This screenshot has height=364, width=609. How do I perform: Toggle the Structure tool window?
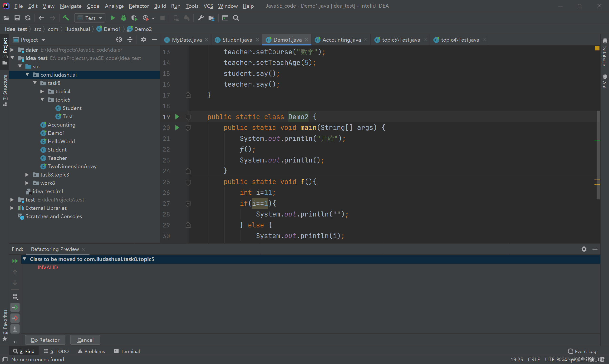point(5,90)
